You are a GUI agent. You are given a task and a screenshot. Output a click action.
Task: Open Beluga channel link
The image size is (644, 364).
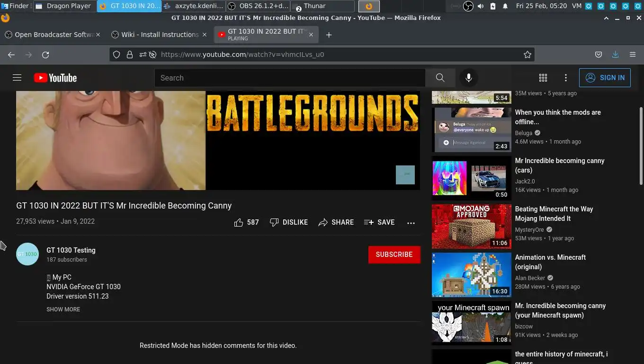(524, 133)
